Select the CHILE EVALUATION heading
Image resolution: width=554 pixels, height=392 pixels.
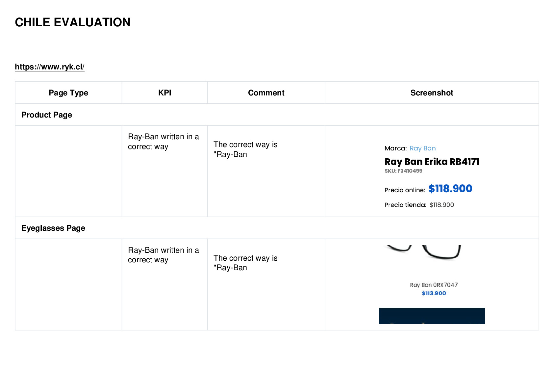tap(73, 22)
